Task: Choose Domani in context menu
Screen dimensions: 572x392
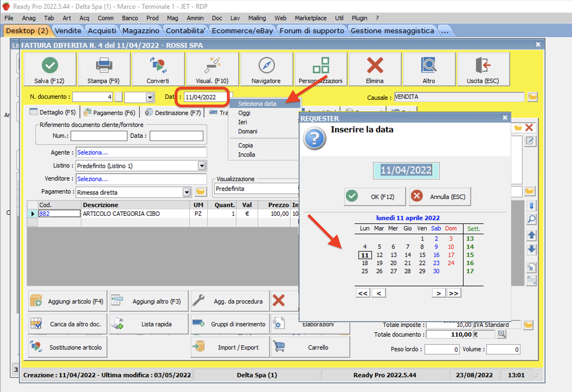Action: pyautogui.click(x=248, y=131)
